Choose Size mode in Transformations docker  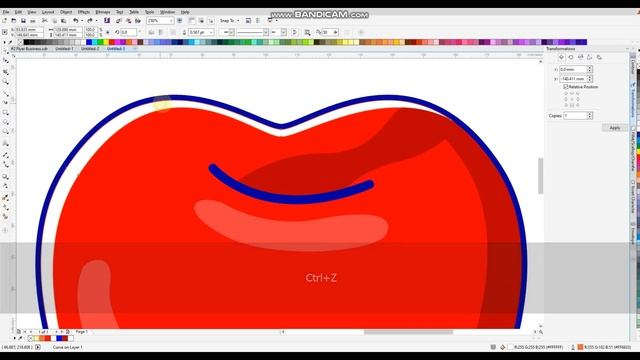coord(590,57)
